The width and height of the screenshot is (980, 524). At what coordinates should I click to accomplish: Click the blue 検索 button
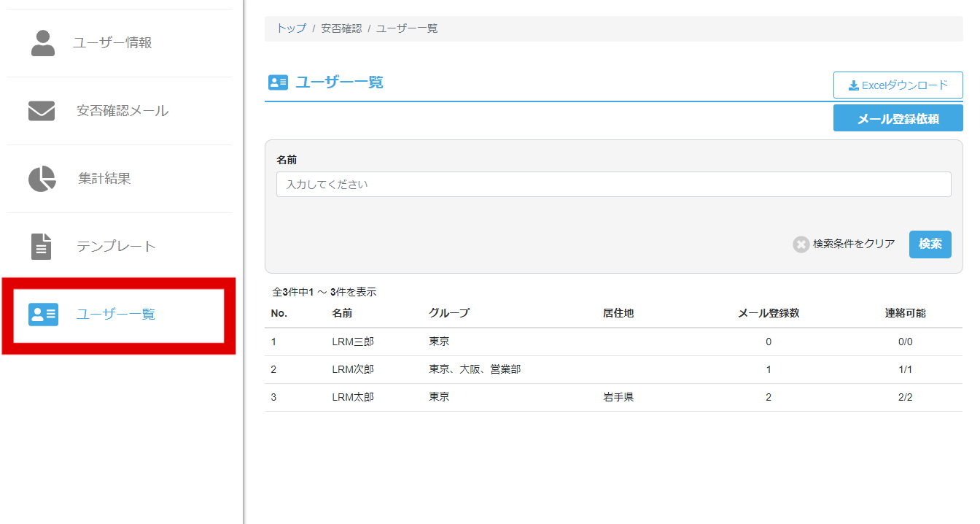click(930, 244)
